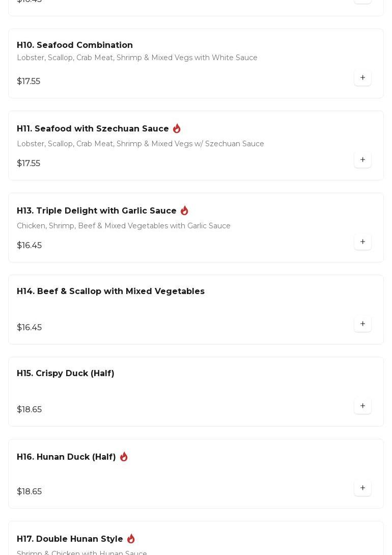Add H15 Crispy Duck with plus icon
Viewport: 392px width, 555px height.
tap(362, 406)
